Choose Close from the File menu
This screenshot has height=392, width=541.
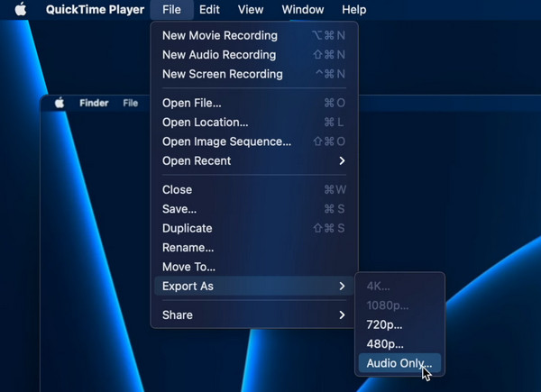coord(254,189)
